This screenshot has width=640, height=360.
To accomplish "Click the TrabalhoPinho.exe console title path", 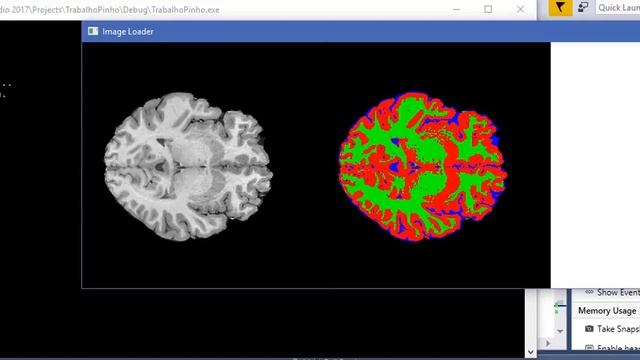I will coord(110,10).
